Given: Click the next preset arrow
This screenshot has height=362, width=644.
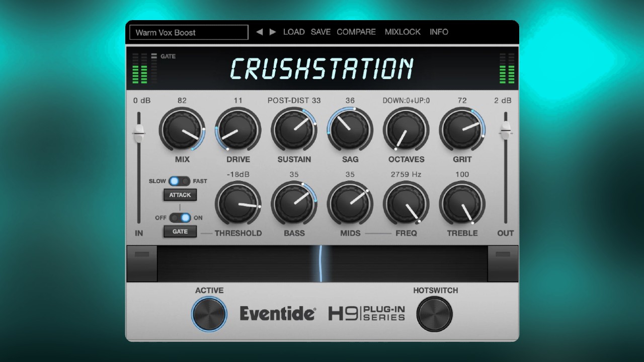Looking at the screenshot, I should [272, 32].
